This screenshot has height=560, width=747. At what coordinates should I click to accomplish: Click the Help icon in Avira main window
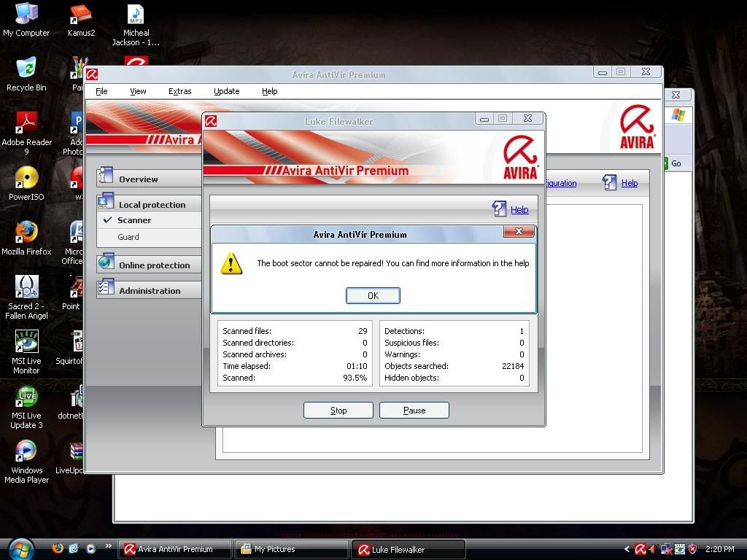coord(609,182)
